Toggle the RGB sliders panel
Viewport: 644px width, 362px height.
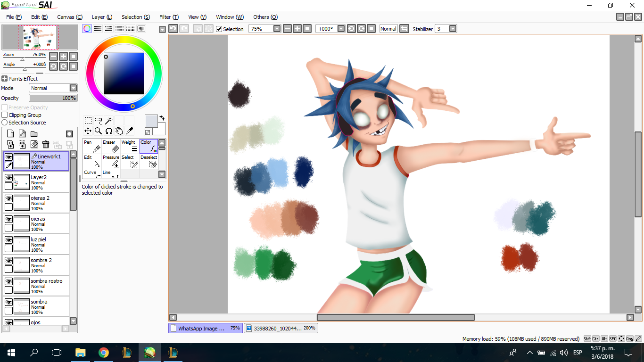pyautogui.click(x=98, y=29)
